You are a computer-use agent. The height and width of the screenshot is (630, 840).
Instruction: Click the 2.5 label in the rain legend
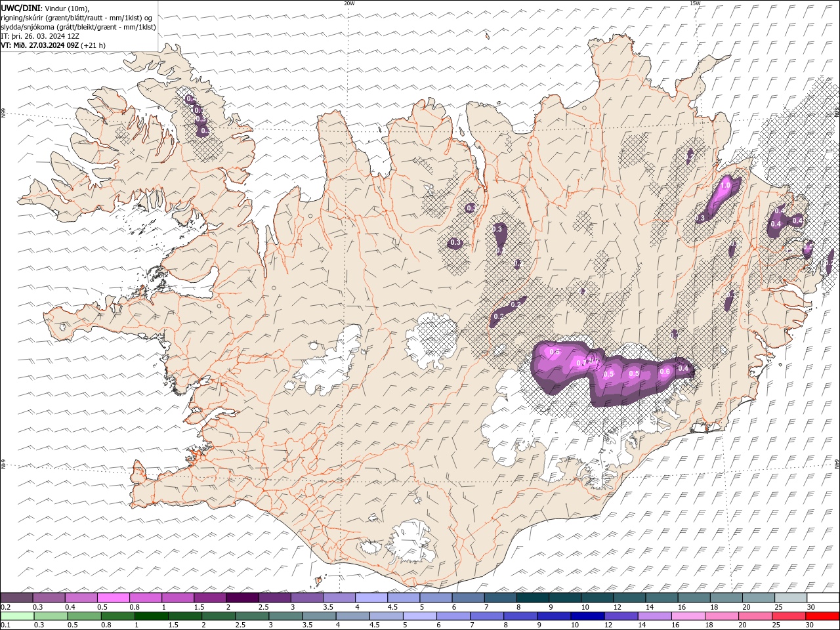240,625
